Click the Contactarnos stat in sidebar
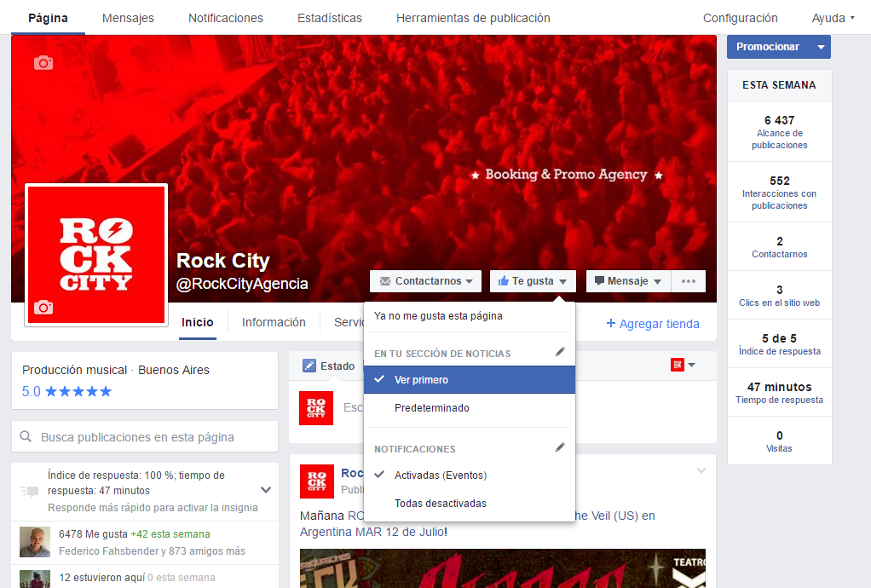The image size is (871, 588). tap(779, 247)
